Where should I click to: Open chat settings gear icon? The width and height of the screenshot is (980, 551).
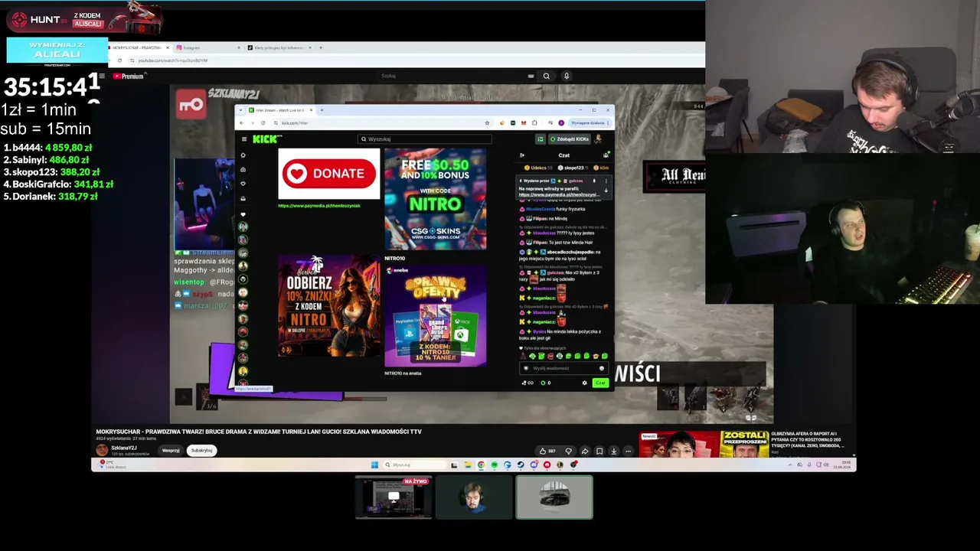[x=584, y=383]
